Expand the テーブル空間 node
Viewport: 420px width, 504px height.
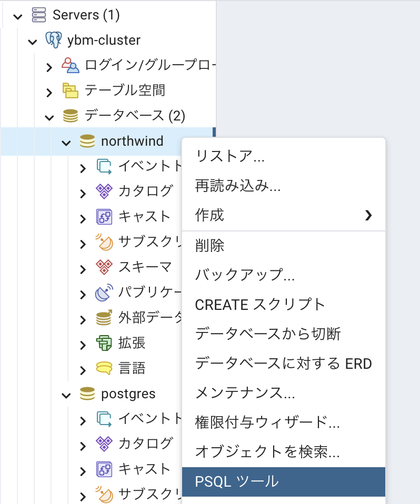pos(49,93)
